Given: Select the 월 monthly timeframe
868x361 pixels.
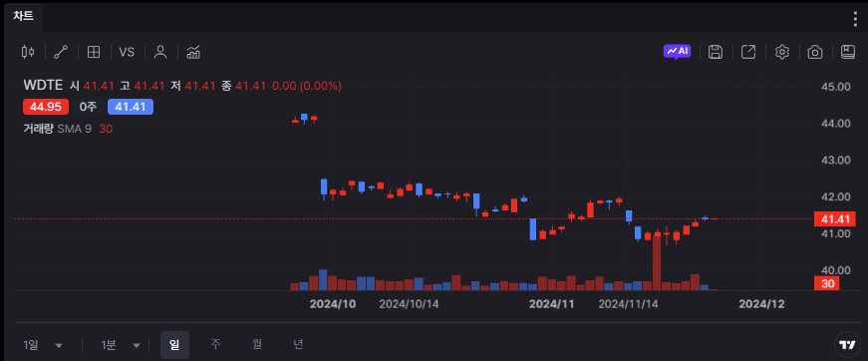Looking at the screenshot, I should 257,344.
